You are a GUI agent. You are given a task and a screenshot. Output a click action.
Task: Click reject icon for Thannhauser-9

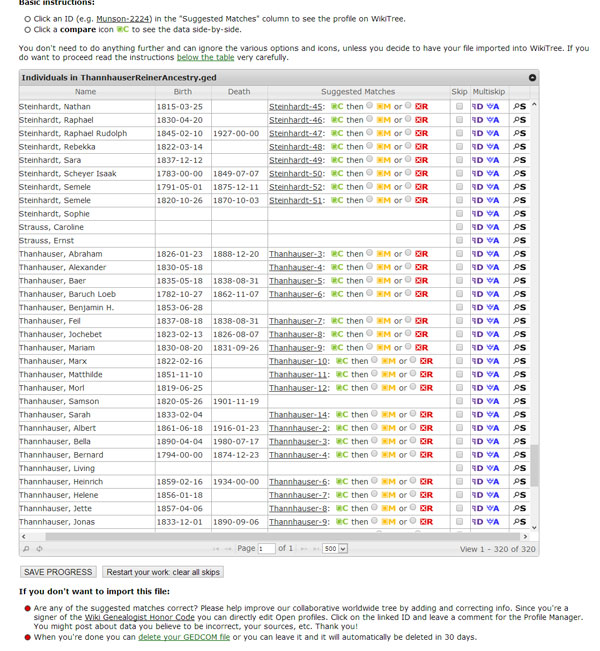[426, 522]
